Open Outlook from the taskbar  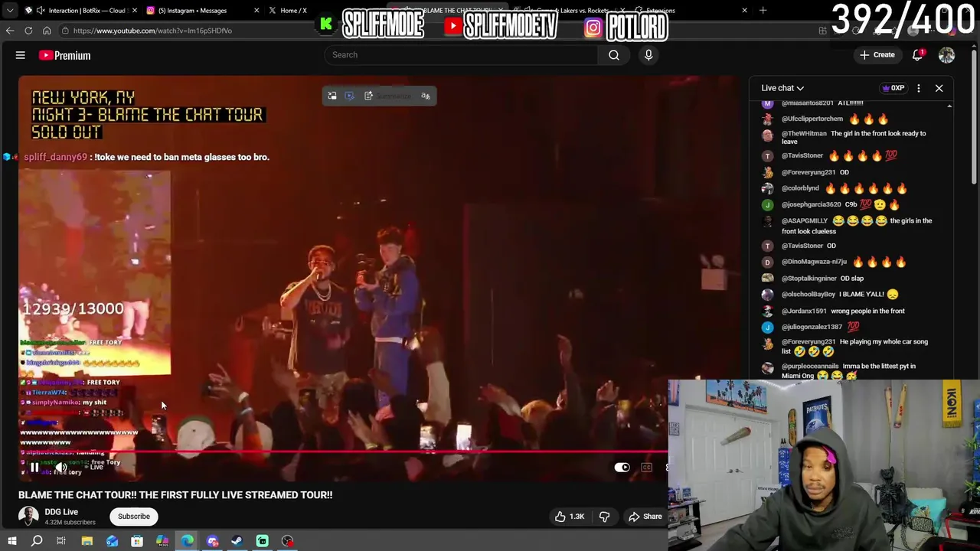coord(113,541)
